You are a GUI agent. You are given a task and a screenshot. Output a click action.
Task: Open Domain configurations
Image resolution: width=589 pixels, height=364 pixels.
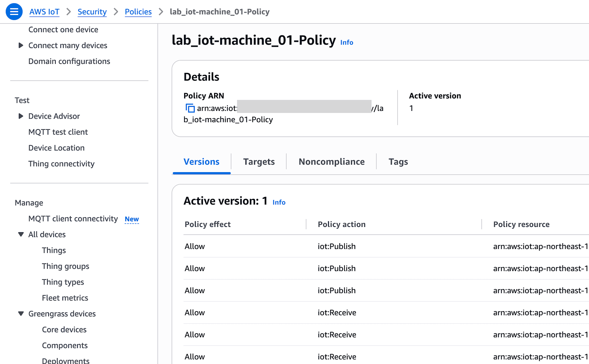pyautogui.click(x=69, y=61)
